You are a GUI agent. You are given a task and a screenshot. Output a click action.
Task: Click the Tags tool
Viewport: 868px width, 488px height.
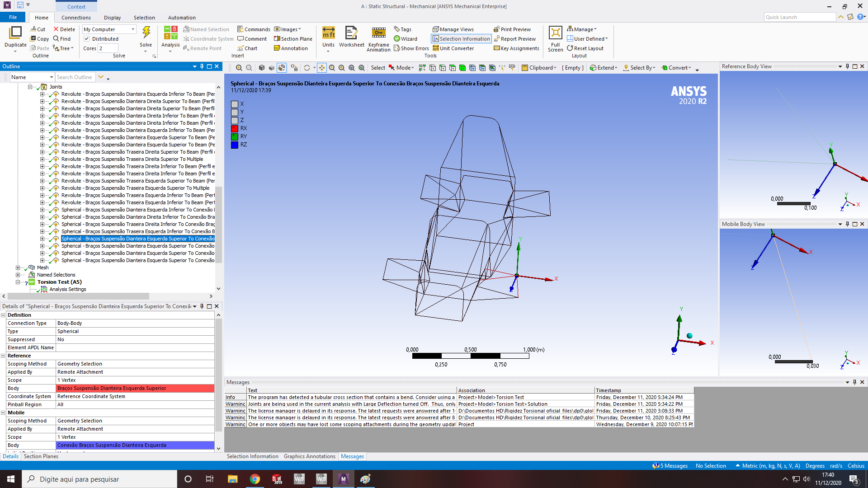(402, 29)
